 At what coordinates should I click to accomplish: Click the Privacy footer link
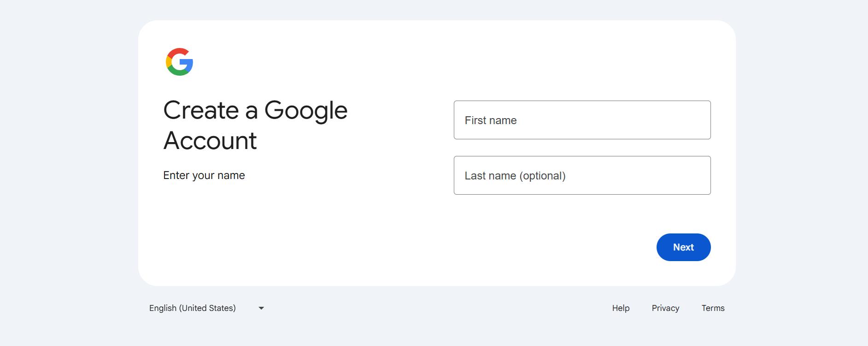[x=665, y=308]
